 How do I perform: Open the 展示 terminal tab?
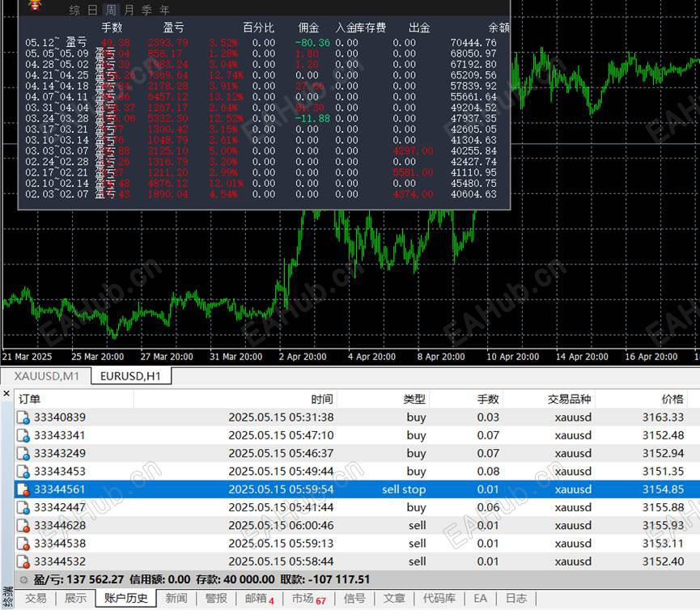click(x=75, y=599)
